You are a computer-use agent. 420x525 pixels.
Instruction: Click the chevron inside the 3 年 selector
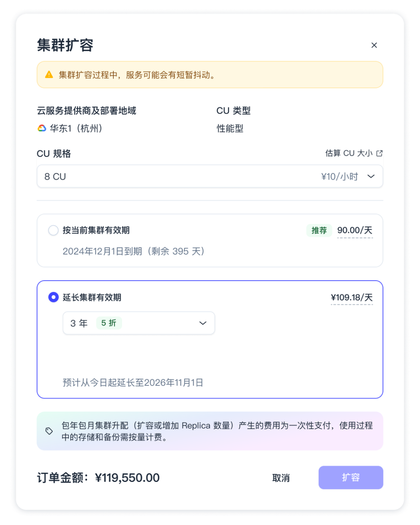click(x=203, y=323)
